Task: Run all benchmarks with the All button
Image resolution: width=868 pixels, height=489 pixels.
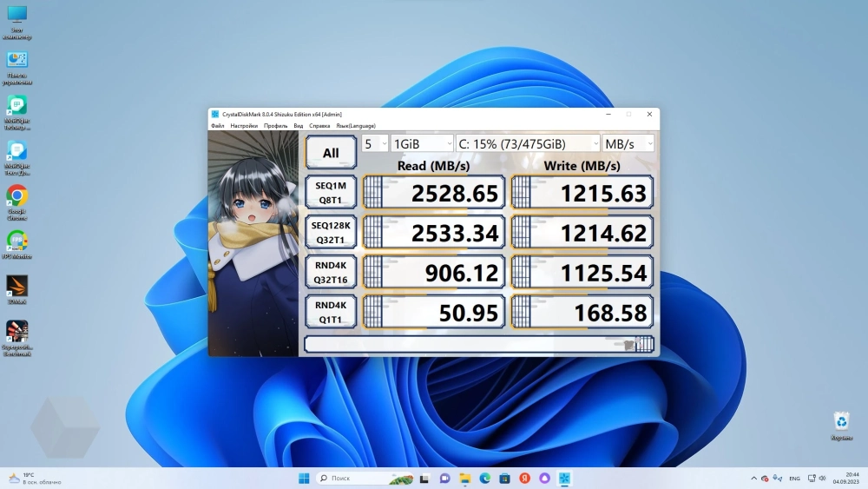Action: [331, 153]
